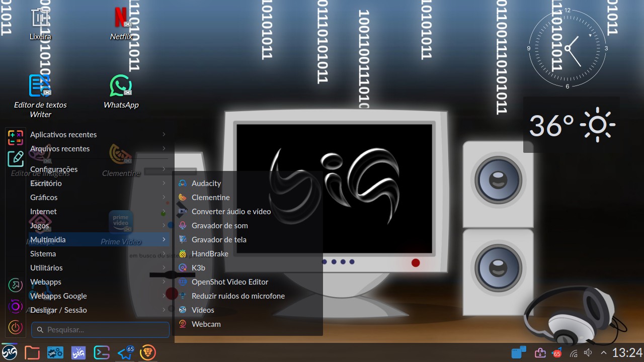Focus the Pesquisar search field
644x362 pixels.
[x=100, y=330]
